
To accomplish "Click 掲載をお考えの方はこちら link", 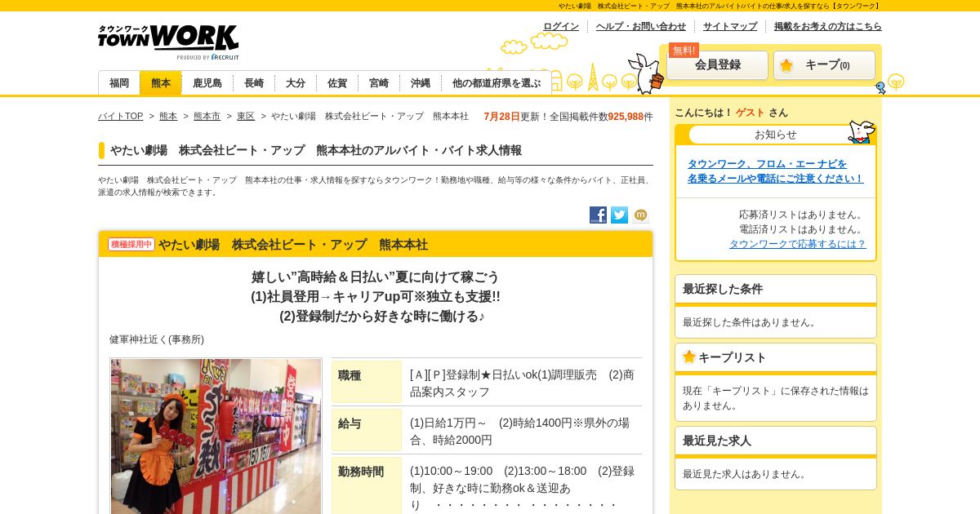I will [x=828, y=26].
